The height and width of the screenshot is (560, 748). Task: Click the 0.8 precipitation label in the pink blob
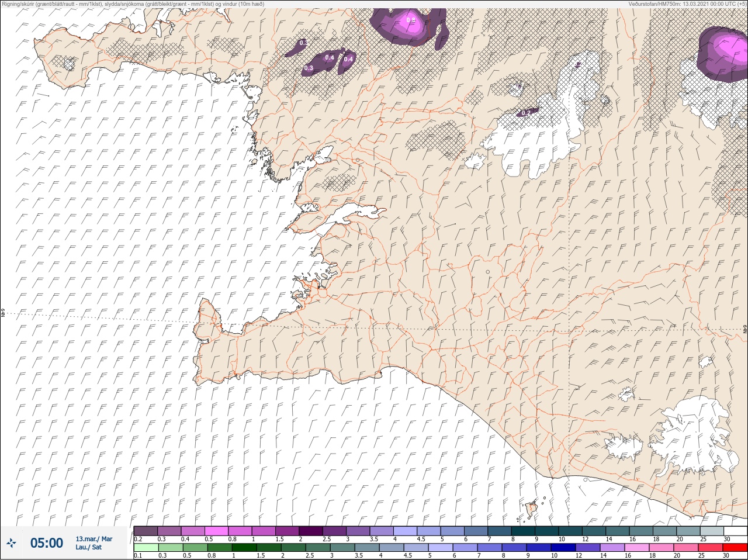pos(411,20)
